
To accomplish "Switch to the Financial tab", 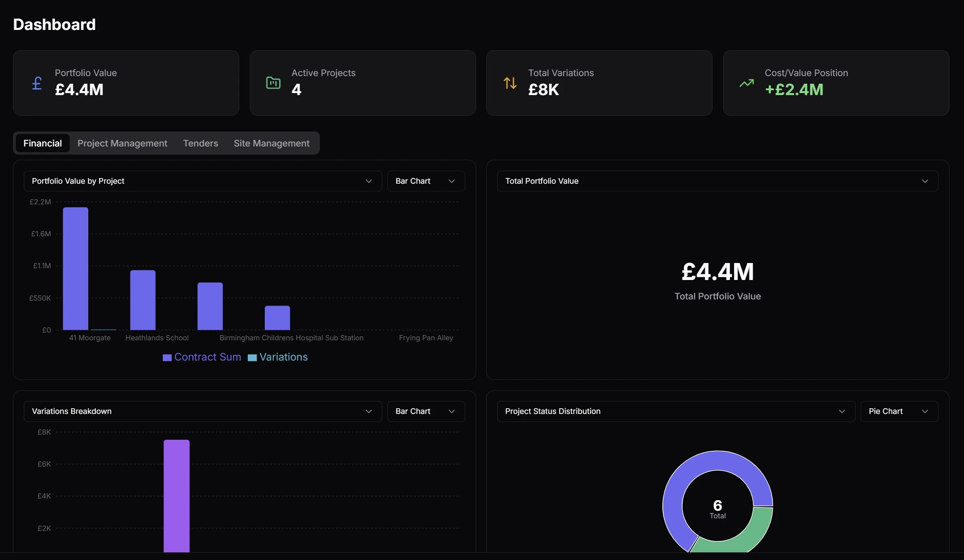I will (x=43, y=143).
